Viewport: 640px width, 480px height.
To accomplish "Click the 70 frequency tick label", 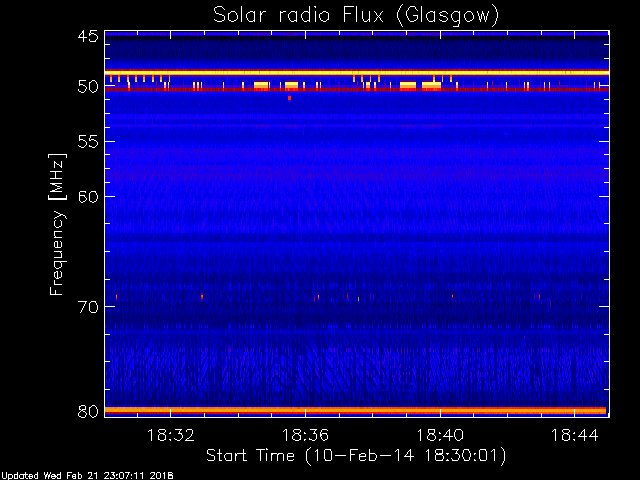I will point(88,307).
